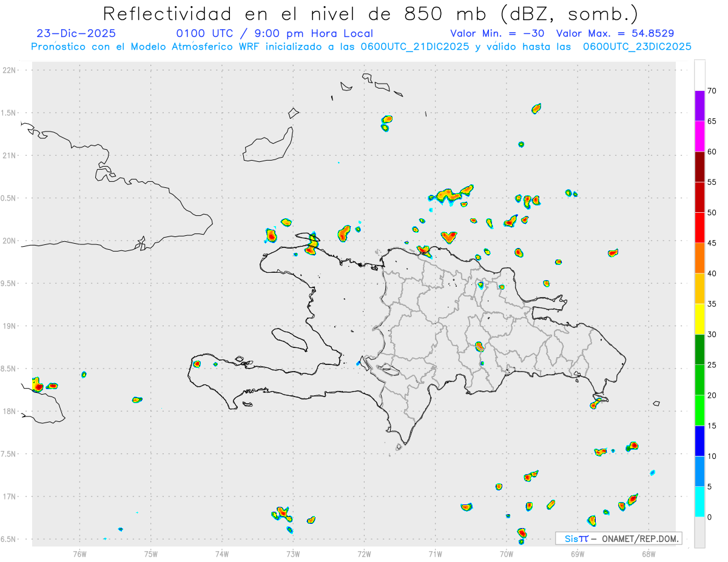
Task: Click the '19N' latitude axis label
Action: [9, 326]
